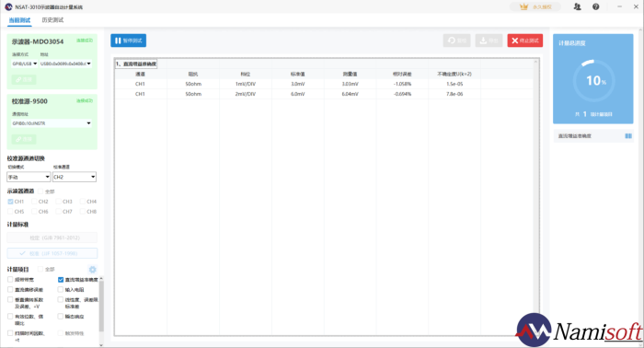Click the NSAT-3010 app logo in title bar
The width and height of the screenshot is (644, 348).
tap(8, 6)
